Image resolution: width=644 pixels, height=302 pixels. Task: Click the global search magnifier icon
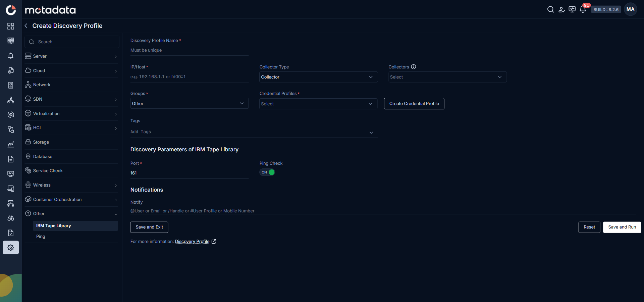click(550, 9)
